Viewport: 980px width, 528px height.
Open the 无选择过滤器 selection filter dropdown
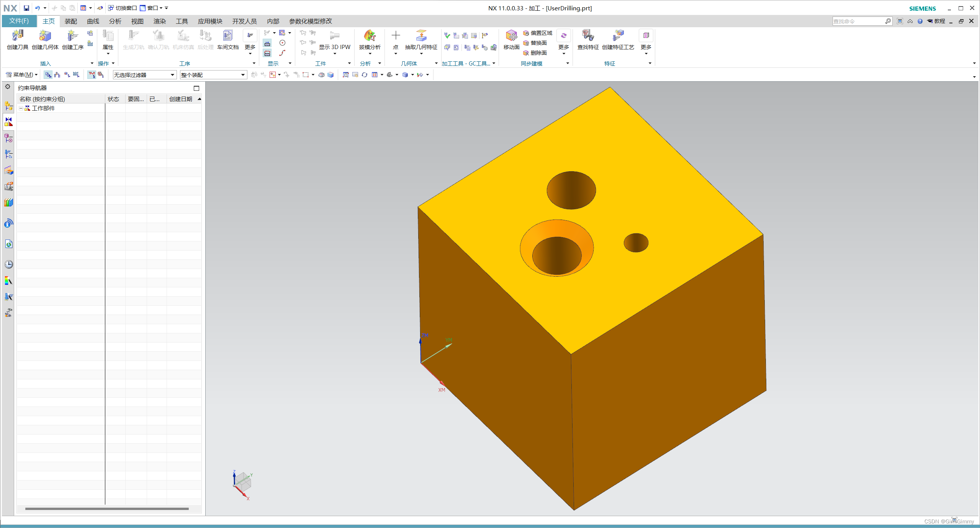(144, 75)
